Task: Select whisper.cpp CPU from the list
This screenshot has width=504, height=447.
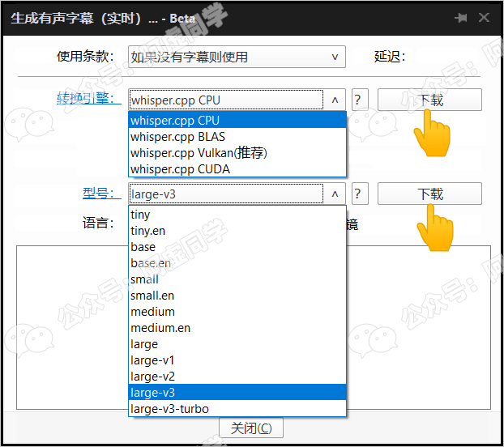Action: [237, 120]
